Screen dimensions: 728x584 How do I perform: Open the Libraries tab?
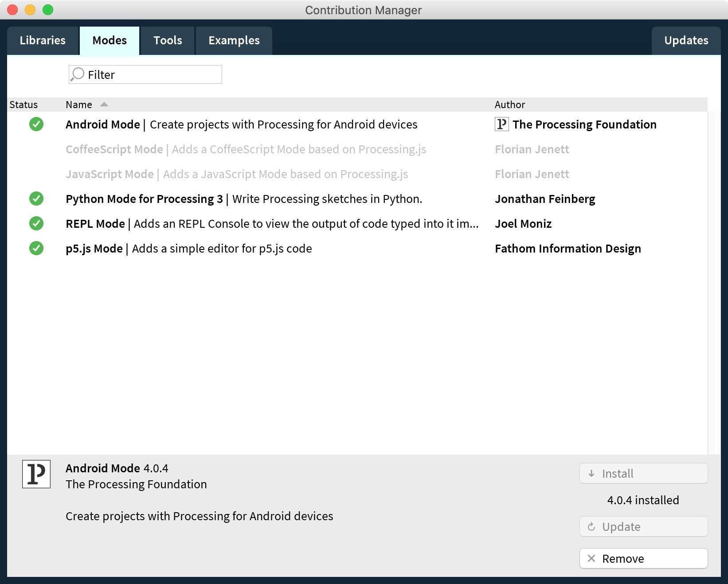[43, 41]
